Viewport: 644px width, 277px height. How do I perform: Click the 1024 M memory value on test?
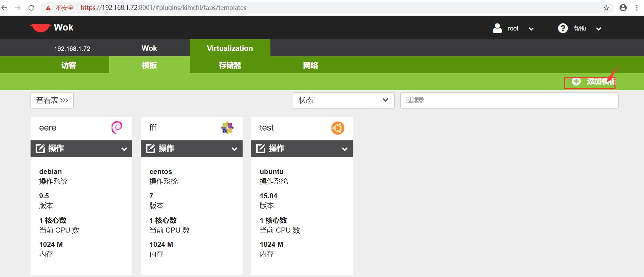271,244
